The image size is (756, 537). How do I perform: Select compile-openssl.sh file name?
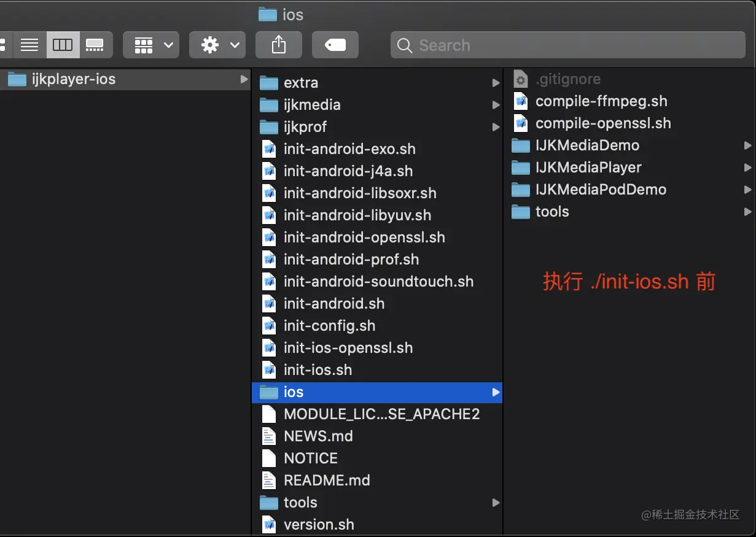pyautogui.click(x=603, y=123)
